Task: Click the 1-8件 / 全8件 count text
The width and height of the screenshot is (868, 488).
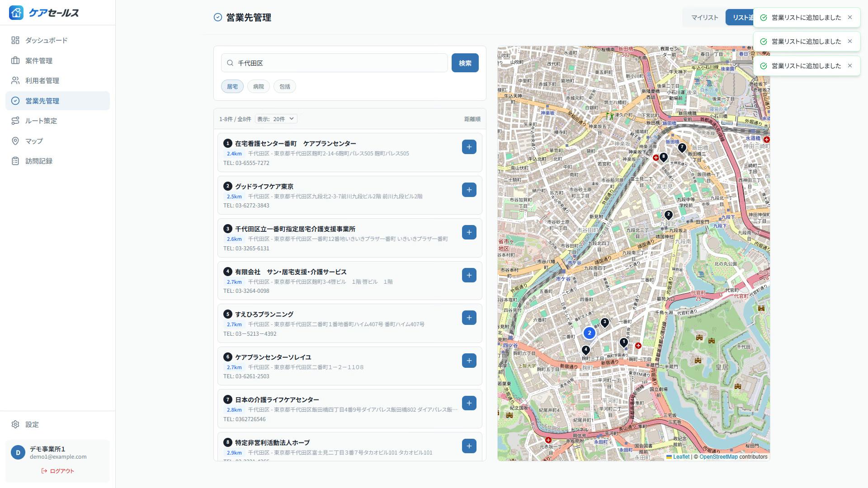Action: pos(235,119)
